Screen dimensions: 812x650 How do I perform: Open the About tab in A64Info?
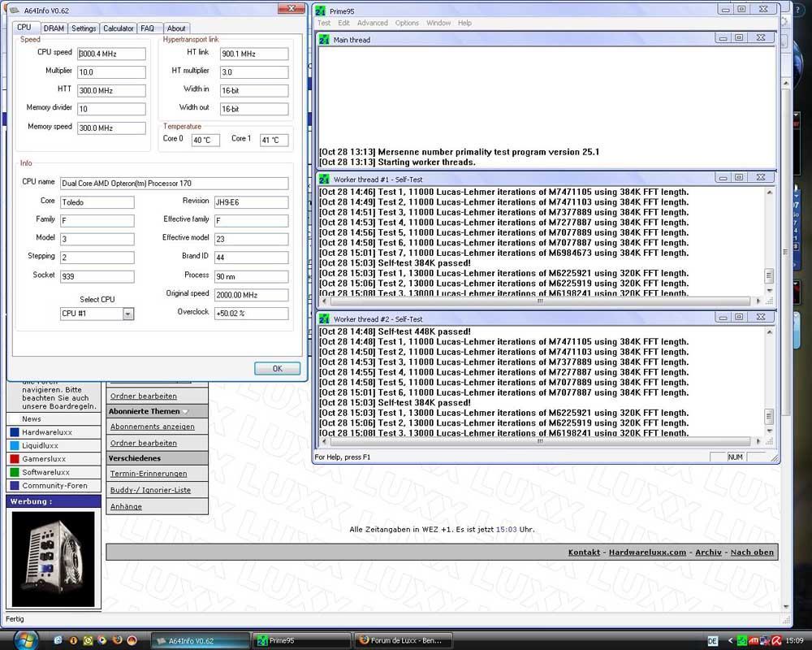(x=176, y=28)
